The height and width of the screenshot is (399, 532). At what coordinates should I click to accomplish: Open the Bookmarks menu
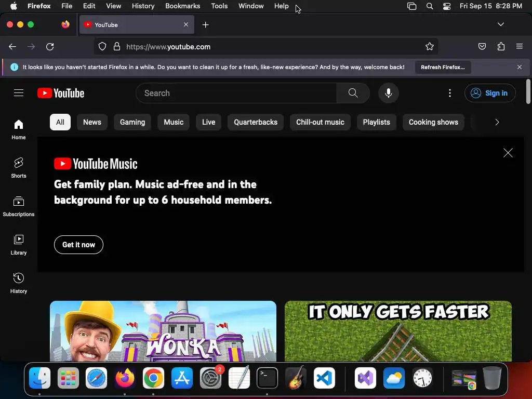(x=182, y=6)
